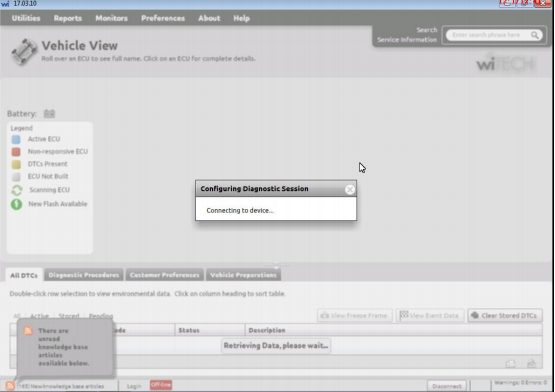Viewport: 555px width, 392px height.
Task: Open the Utilities menu
Action: 26,18
